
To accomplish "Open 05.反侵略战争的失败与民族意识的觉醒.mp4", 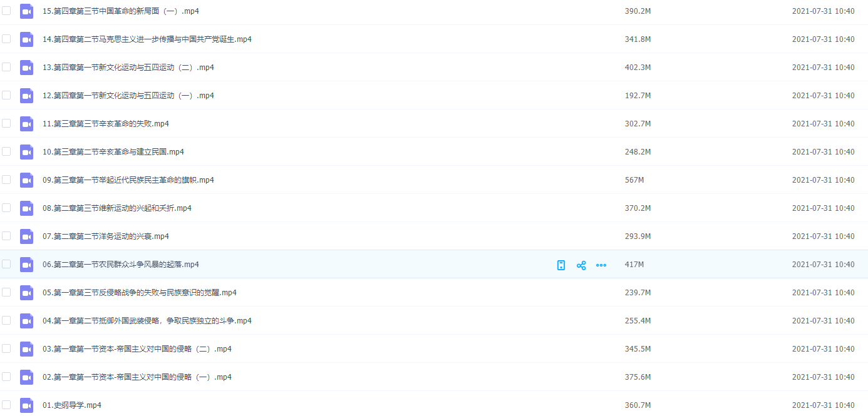I will coord(140,293).
